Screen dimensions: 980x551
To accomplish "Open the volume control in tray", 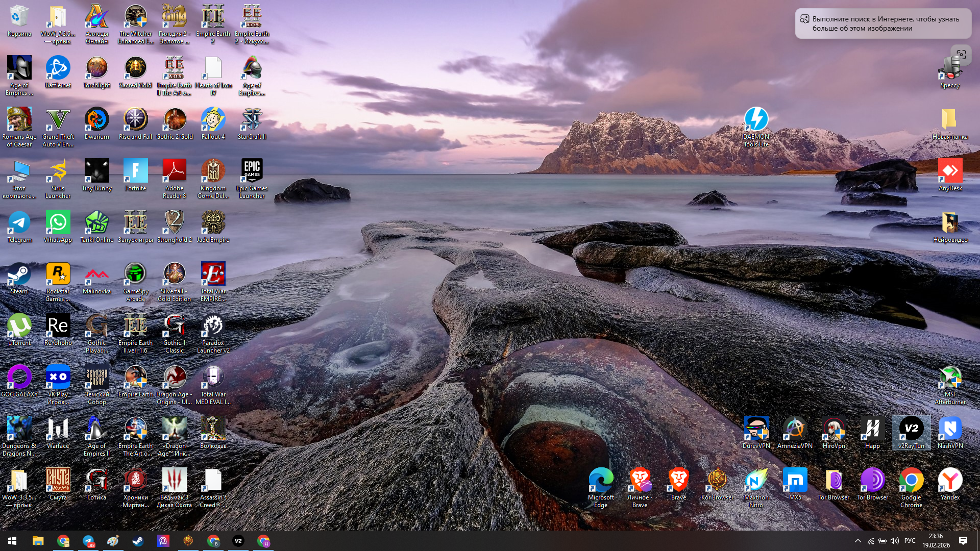I will coord(894,541).
